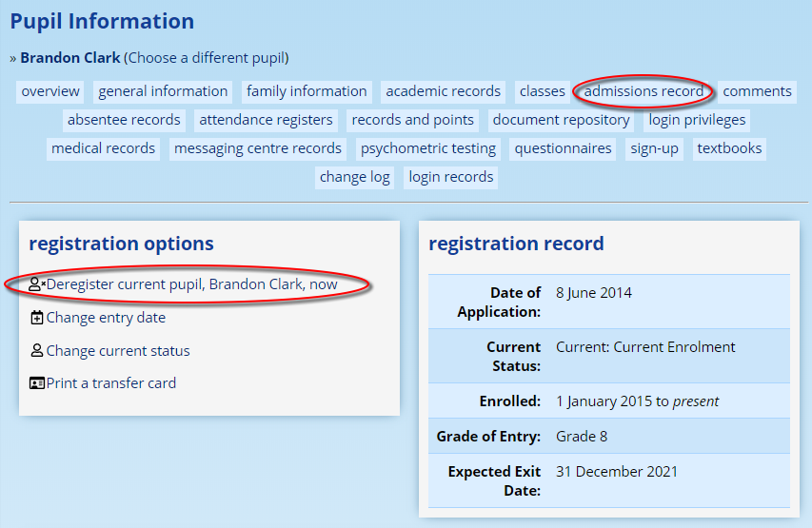Click Print a transfer card link
812x528 pixels.
[110, 383]
